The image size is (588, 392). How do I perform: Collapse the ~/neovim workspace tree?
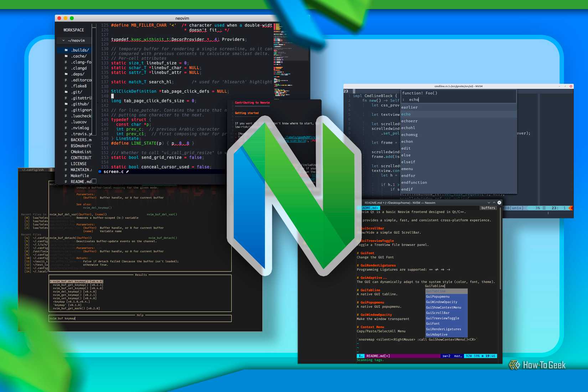click(x=63, y=41)
